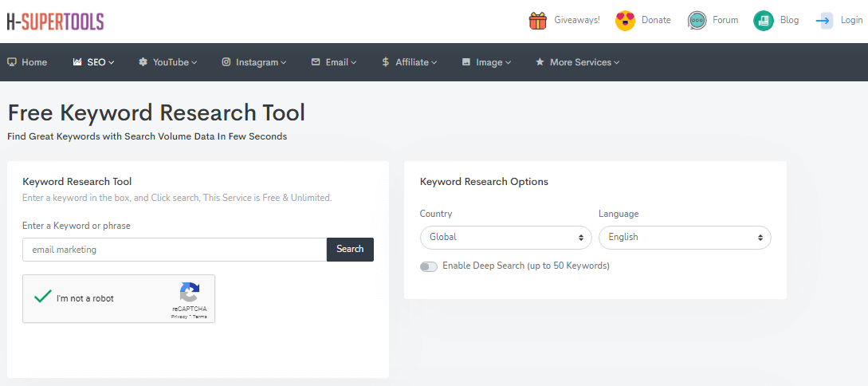Click the keyword or phrase input field
The image size is (868, 386).
coord(175,250)
